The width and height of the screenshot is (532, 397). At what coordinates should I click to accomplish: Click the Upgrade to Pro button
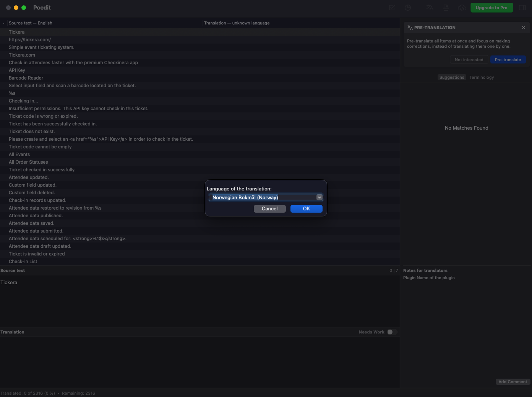pyautogui.click(x=491, y=8)
